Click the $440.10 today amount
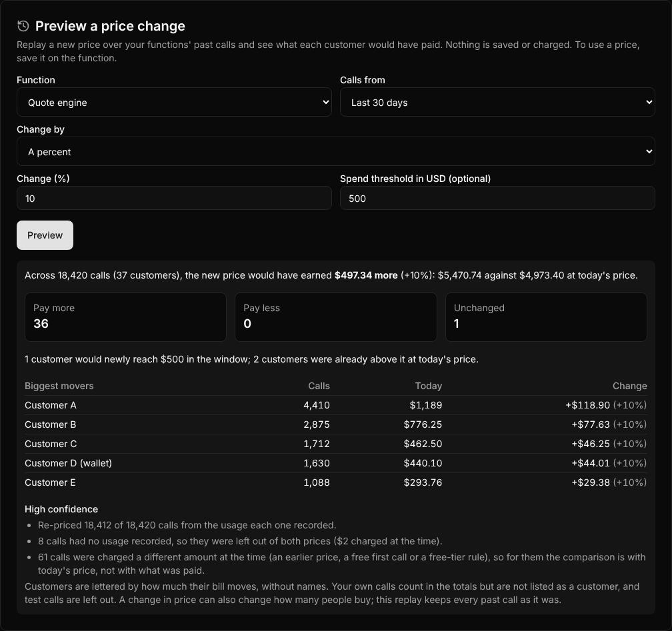672x631 pixels. [423, 462]
